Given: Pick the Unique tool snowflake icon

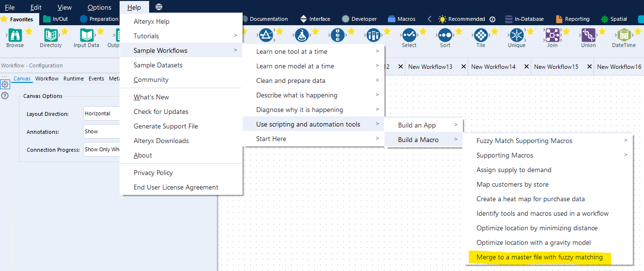Looking at the screenshot, I should [x=517, y=35].
